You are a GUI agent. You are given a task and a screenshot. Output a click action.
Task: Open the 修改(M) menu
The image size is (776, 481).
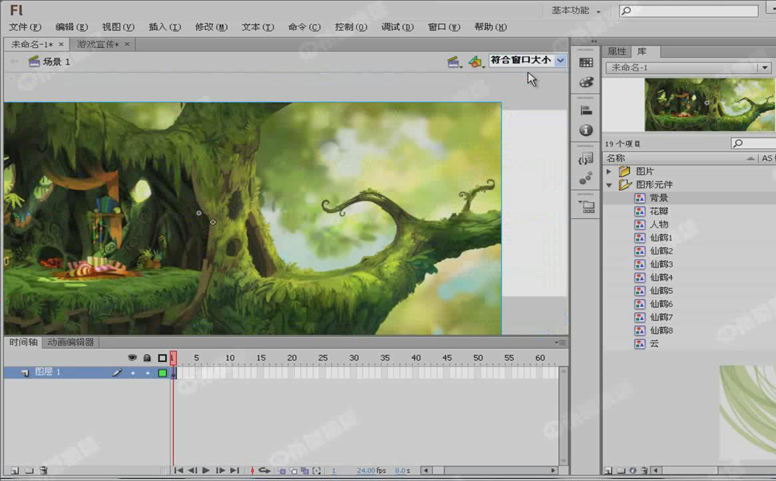click(x=210, y=27)
